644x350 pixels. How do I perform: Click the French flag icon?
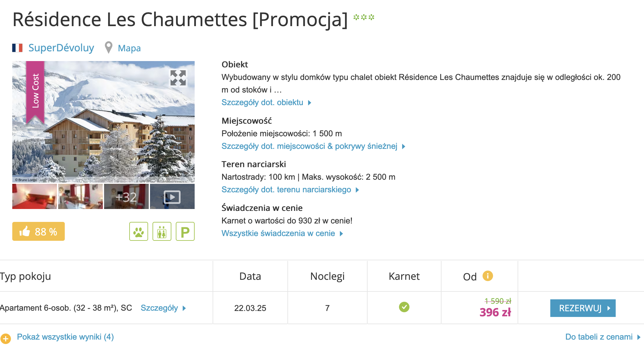tap(17, 48)
